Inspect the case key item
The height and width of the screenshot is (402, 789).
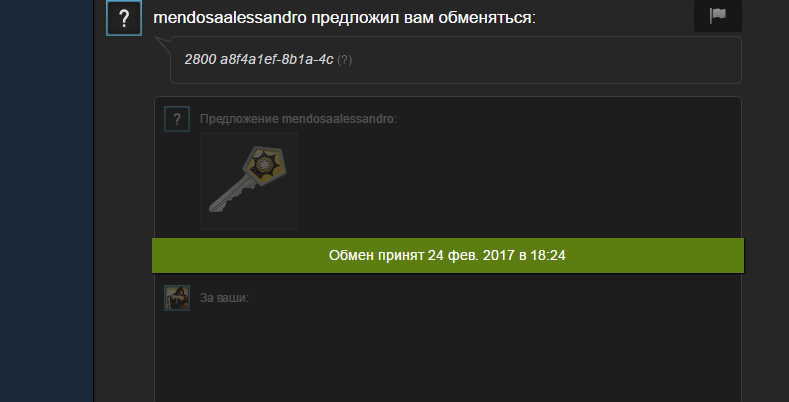point(249,181)
